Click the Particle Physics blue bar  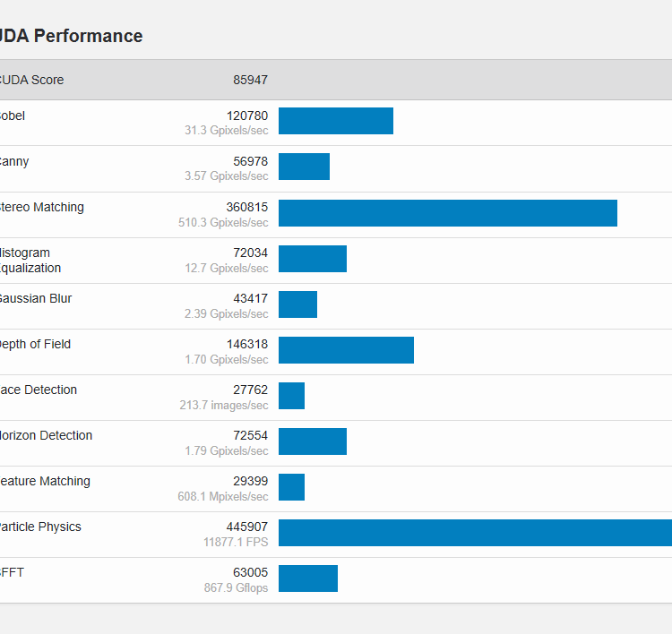(x=475, y=533)
